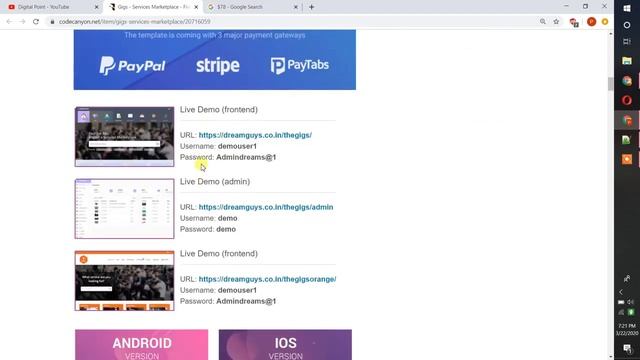Screen dimensions: 640x360
Task: Open the Windows Start button
Action: [x=627, y=8]
